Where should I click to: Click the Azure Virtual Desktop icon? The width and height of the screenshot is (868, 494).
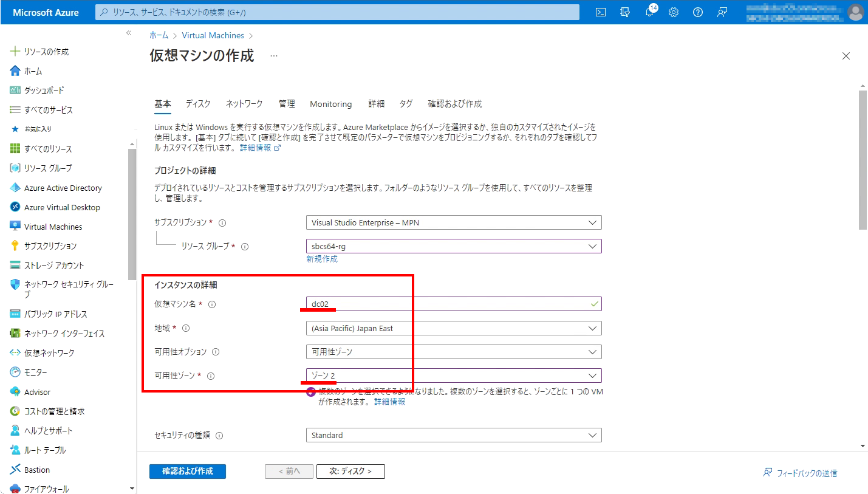click(15, 207)
